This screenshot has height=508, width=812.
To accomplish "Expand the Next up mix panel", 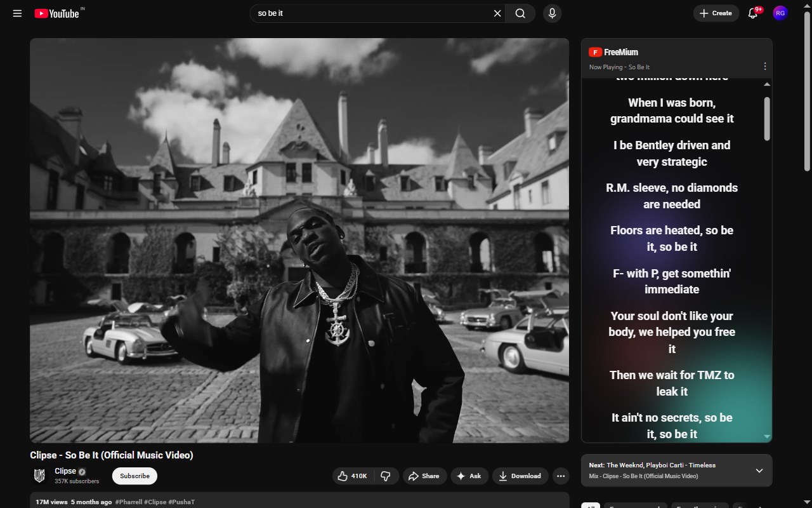I will tap(759, 471).
